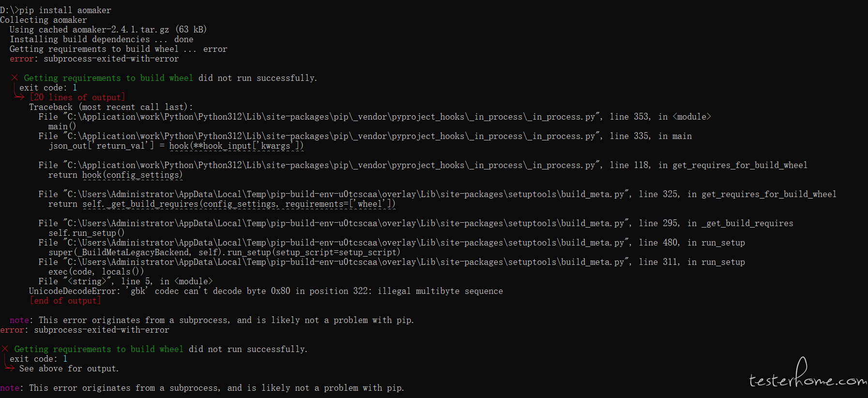The height and width of the screenshot is (398, 868).
Task: Click the exit code: 1 text near top
Action: [48, 88]
